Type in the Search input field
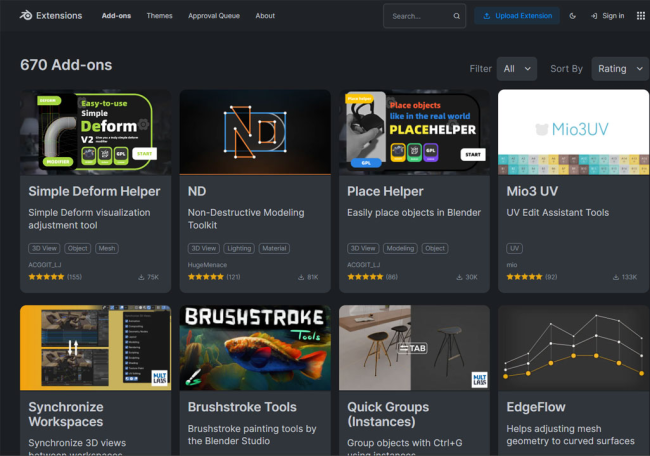This screenshot has height=456, width=650. coord(418,16)
